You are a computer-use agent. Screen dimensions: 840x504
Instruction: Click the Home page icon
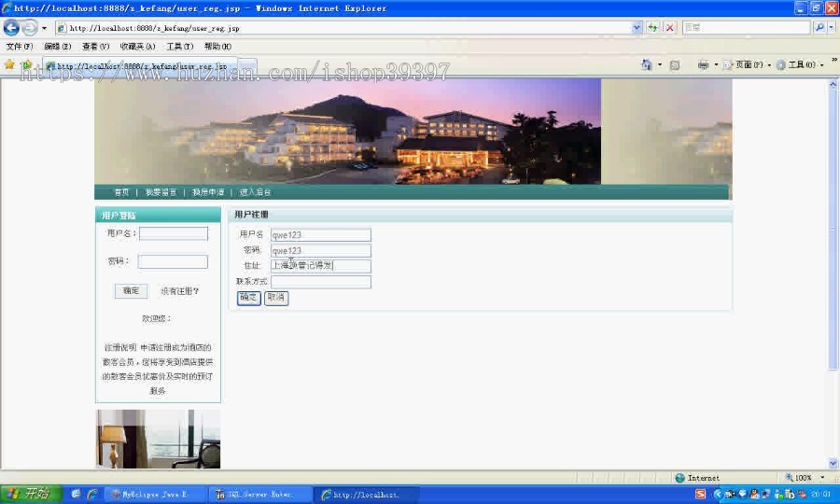pos(647,64)
